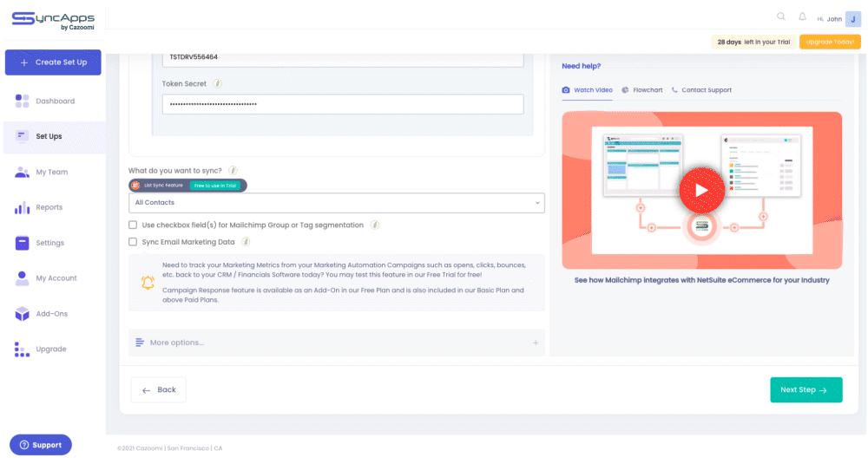The height and width of the screenshot is (470, 868).
Task: Click the 'Hi, John' greeting text
Action: pyautogui.click(x=829, y=19)
